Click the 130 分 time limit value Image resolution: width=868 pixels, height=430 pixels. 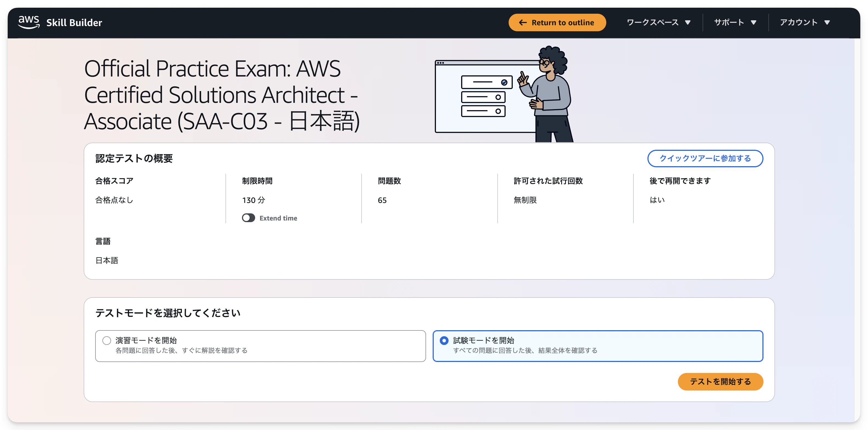click(253, 200)
